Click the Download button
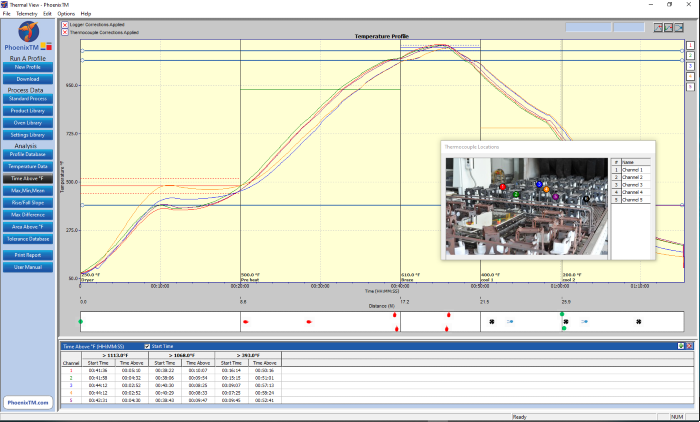This screenshot has height=422, width=700. coord(28,79)
